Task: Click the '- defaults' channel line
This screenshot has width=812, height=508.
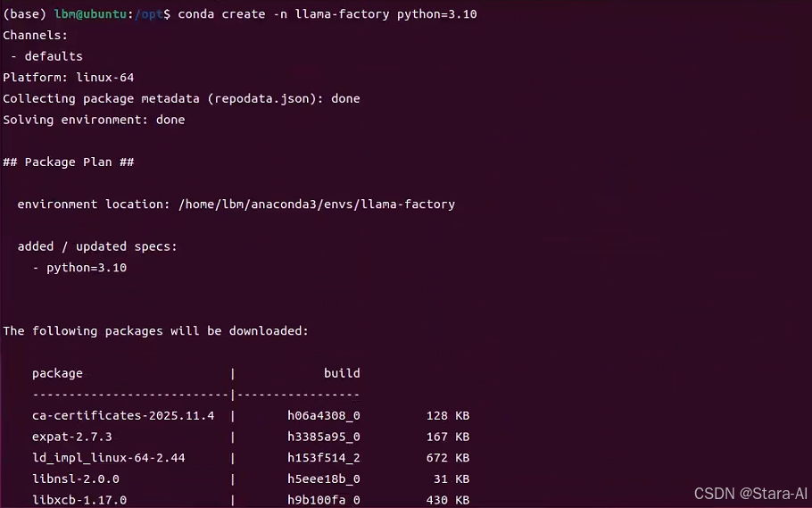Action: [46, 56]
